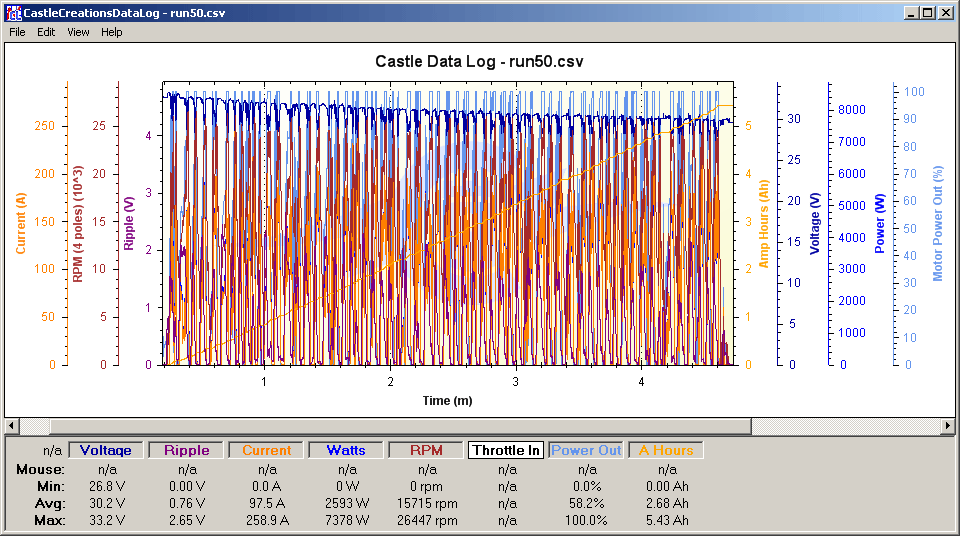This screenshot has height=536, width=960.
Task: Click the 'Avg:' row label
Action: click(x=50, y=504)
